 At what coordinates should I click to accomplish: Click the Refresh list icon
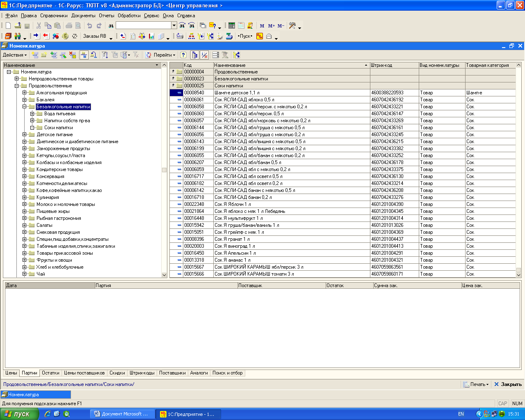[x=148, y=55]
